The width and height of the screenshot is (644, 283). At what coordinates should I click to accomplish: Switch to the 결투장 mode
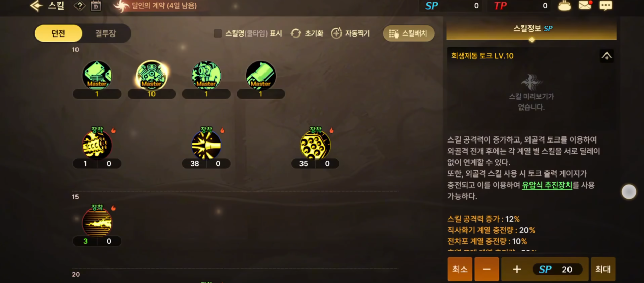105,33
